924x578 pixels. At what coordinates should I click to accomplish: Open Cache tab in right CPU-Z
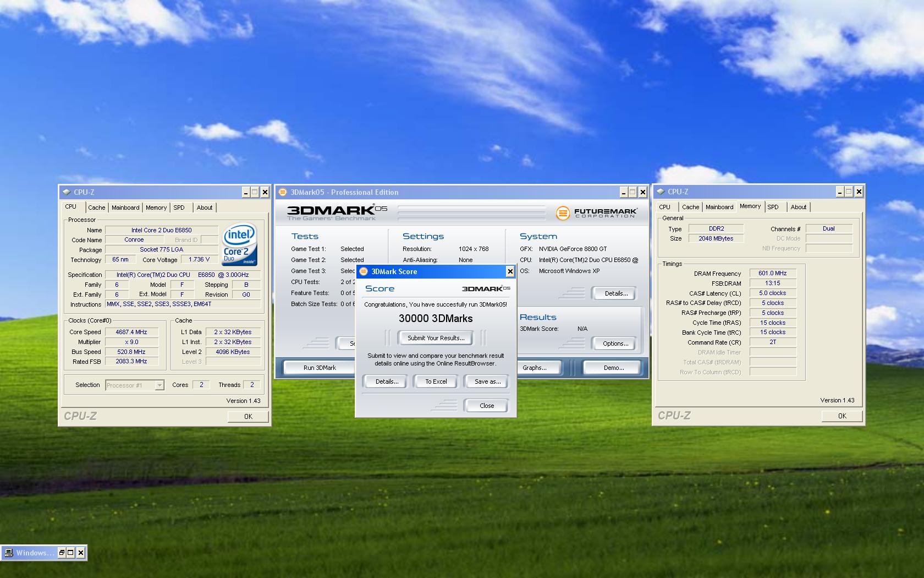690,207
